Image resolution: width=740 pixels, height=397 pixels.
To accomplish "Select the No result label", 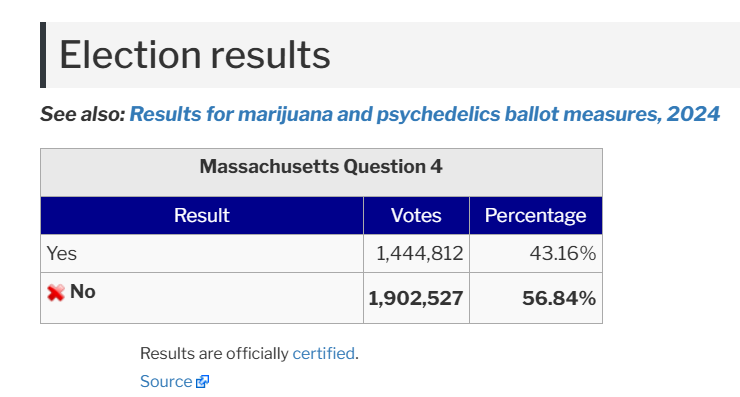I will [x=83, y=292].
